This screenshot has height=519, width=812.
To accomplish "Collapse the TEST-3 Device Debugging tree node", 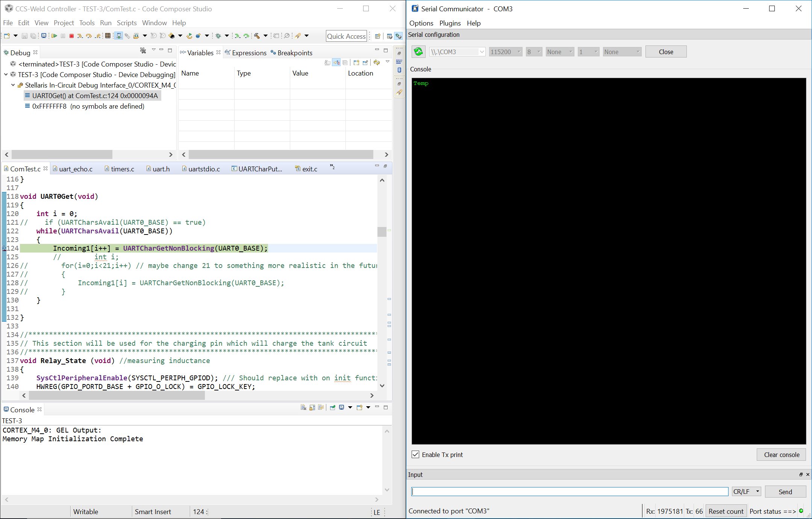I will point(6,74).
